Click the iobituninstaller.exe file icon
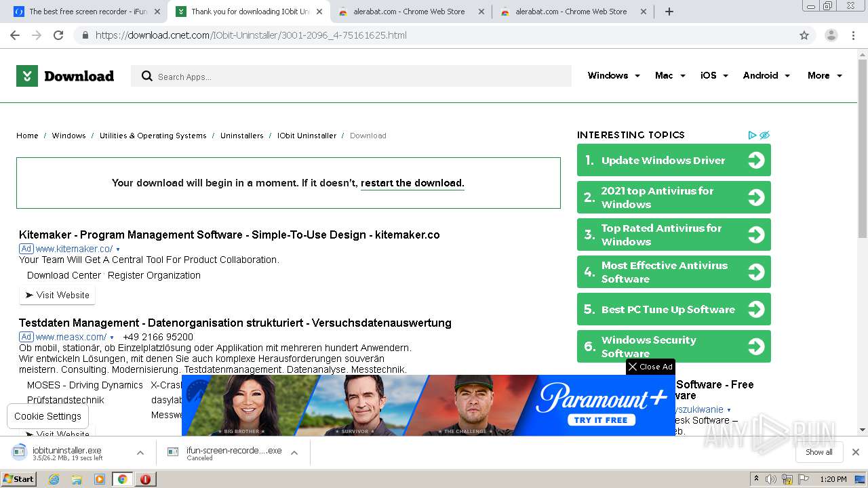 (20, 452)
